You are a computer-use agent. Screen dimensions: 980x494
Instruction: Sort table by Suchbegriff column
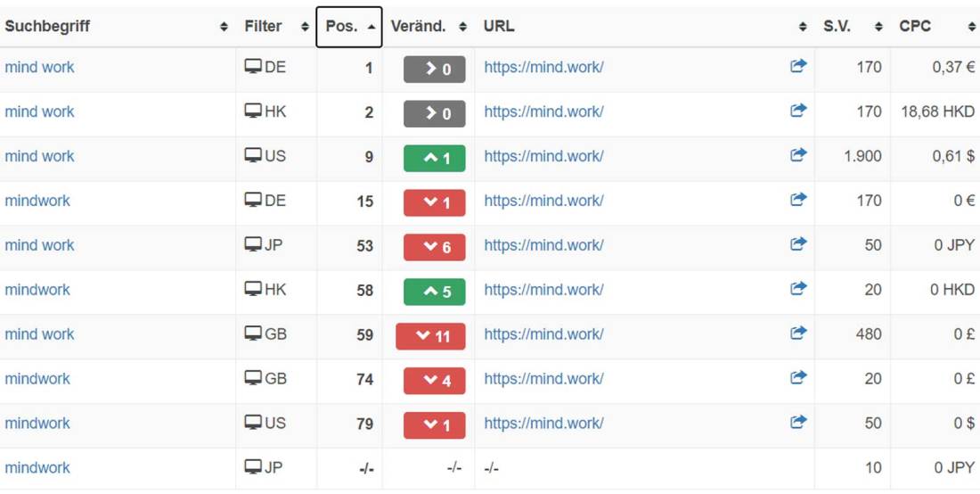[x=116, y=27]
